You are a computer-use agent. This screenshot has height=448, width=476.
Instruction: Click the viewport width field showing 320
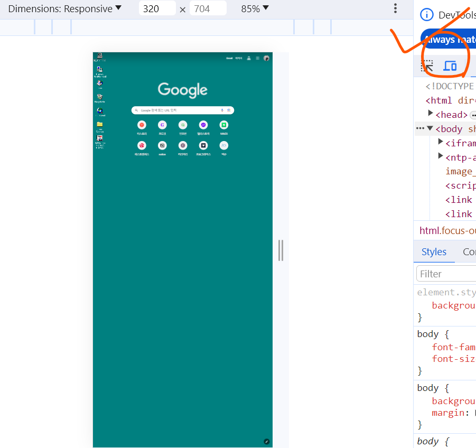[x=157, y=8]
